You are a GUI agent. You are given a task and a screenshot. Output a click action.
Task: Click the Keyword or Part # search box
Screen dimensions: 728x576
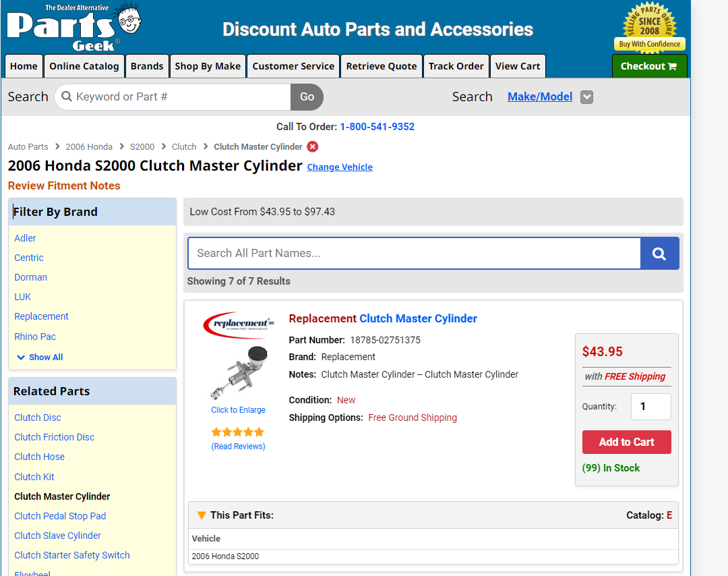179,97
